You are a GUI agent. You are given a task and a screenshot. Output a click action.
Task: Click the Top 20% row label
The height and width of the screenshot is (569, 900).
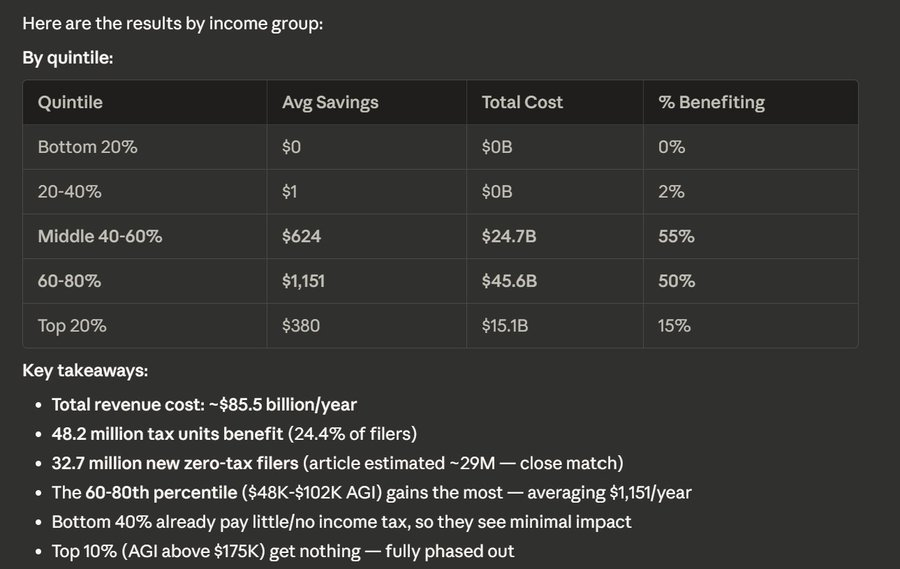pos(71,326)
